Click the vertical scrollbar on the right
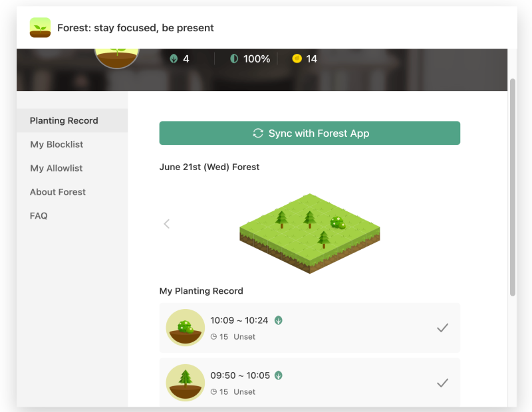532x412 pixels. [x=513, y=187]
